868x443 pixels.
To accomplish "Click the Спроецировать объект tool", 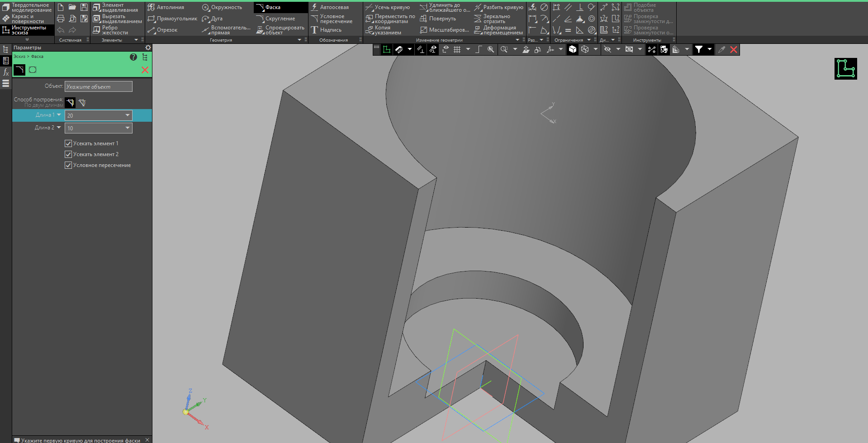I will point(280,30).
